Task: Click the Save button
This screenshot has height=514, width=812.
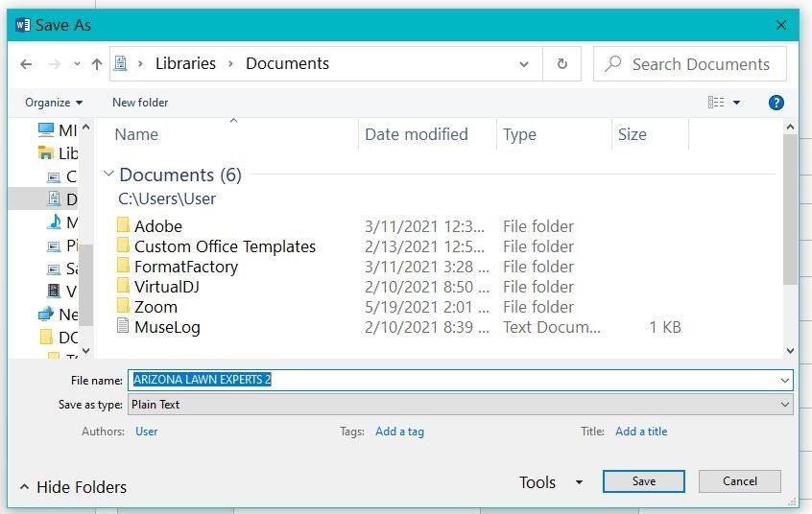Action: point(644,481)
